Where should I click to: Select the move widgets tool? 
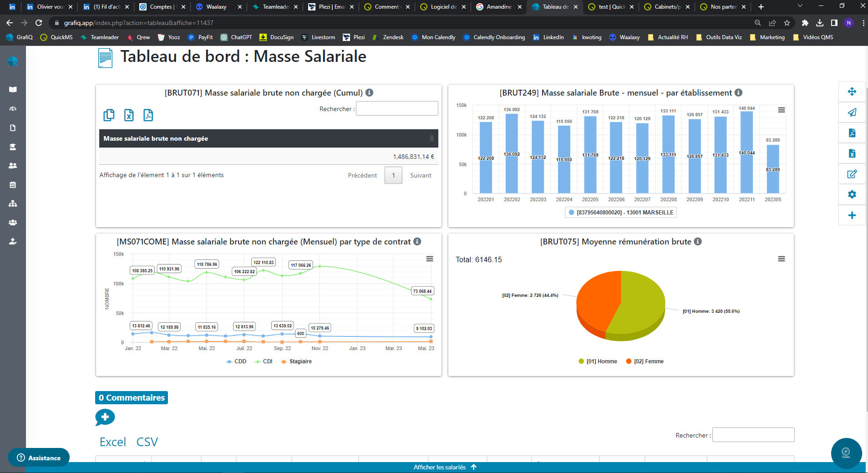point(852,92)
